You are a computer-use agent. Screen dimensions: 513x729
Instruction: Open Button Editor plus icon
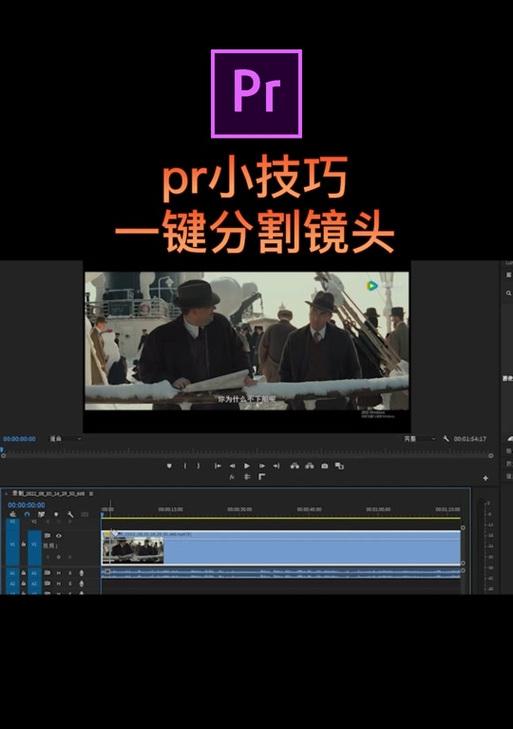coord(486,478)
